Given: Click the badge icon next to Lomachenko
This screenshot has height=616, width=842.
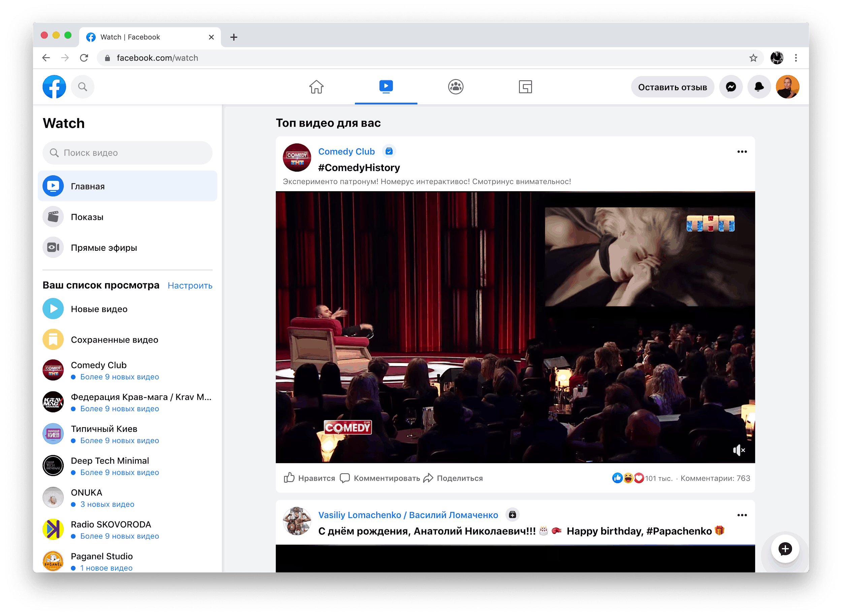Looking at the screenshot, I should coord(513,515).
